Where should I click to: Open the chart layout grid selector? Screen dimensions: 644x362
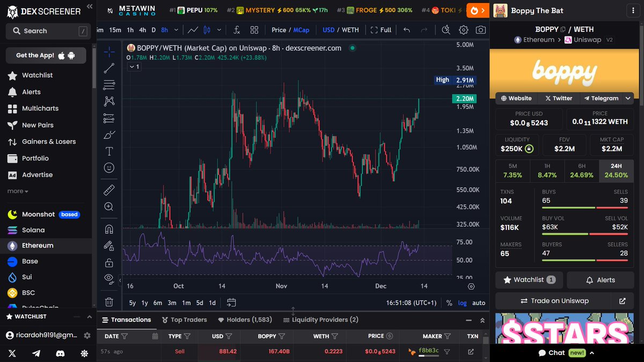point(254,30)
